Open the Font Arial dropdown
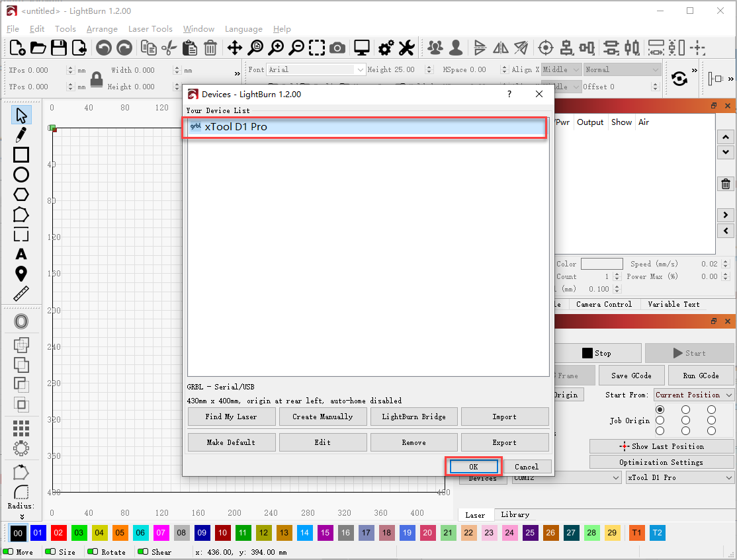The height and width of the screenshot is (560, 737). pos(316,69)
